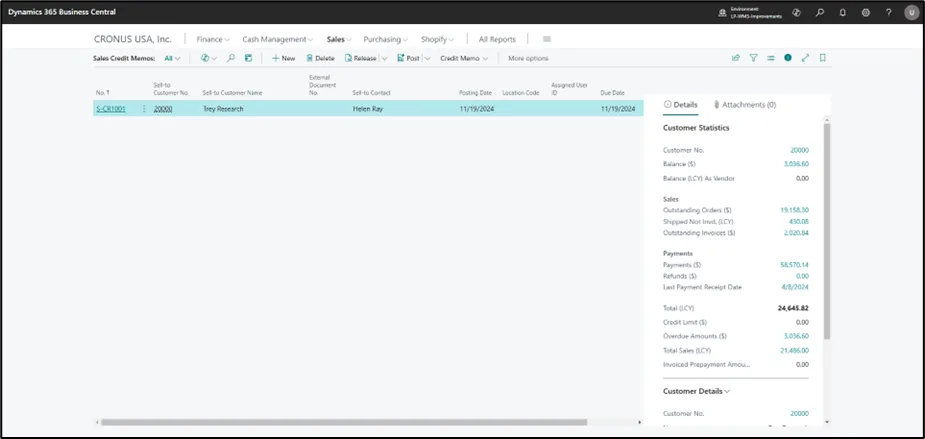Open the Balance ($) value 3,036.60

[796, 164]
